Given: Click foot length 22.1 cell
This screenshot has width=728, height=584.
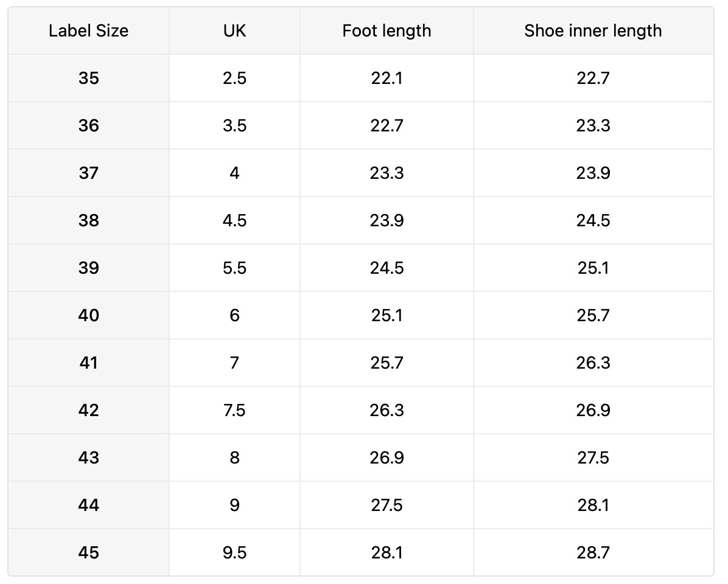Looking at the screenshot, I should pos(387,78).
